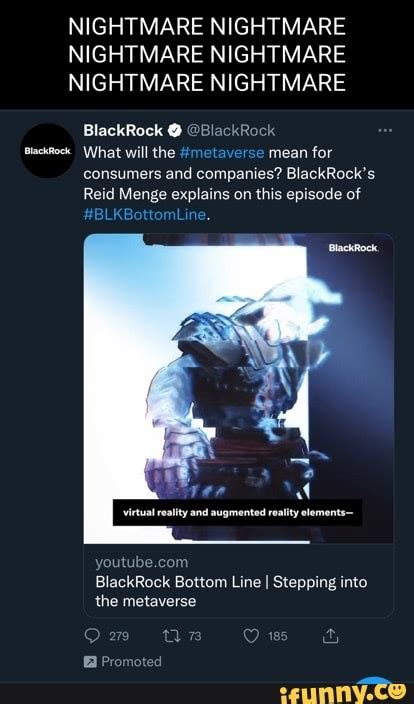Click the 185 likes count
The width and height of the screenshot is (414, 704).
(277, 636)
